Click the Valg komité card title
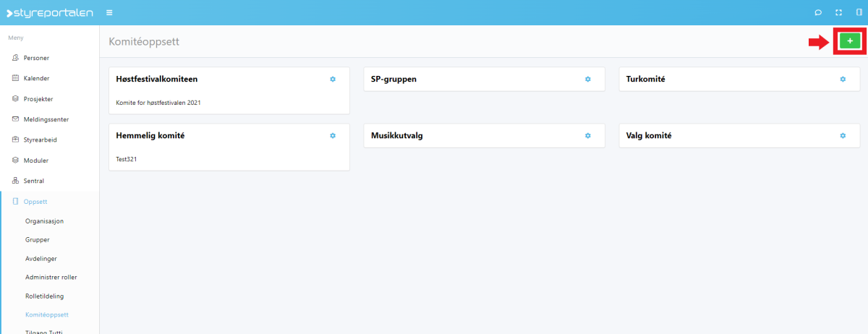The width and height of the screenshot is (868, 334). (x=650, y=135)
